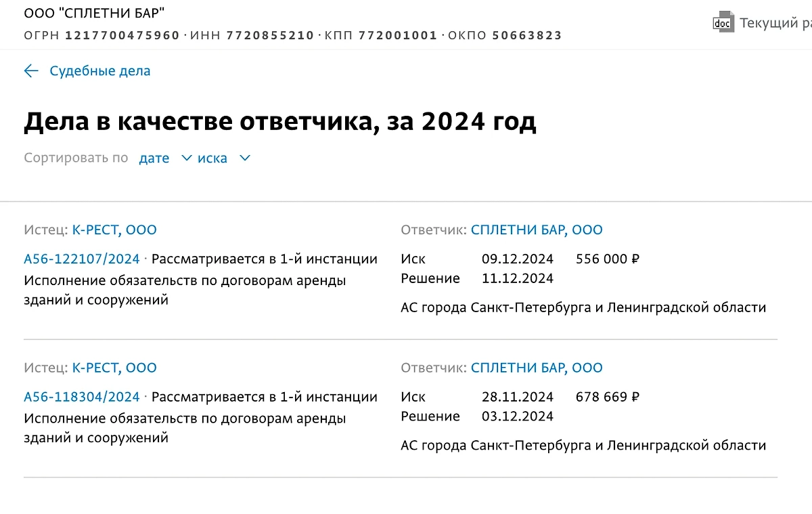Image resolution: width=812 pixels, height=514 pixels.
Task: Click the ИНН value 7720855210
Action: click(x=269, y=35)
